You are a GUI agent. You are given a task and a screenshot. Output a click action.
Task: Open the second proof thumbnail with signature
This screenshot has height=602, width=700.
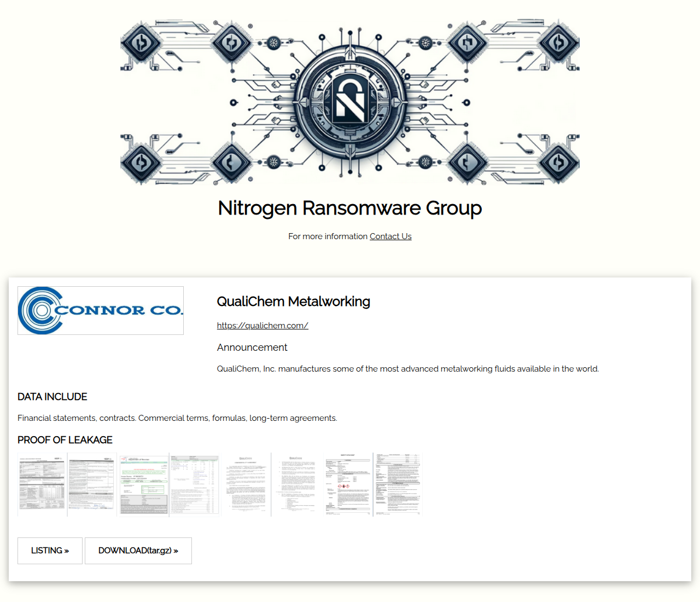click(91, 484)
